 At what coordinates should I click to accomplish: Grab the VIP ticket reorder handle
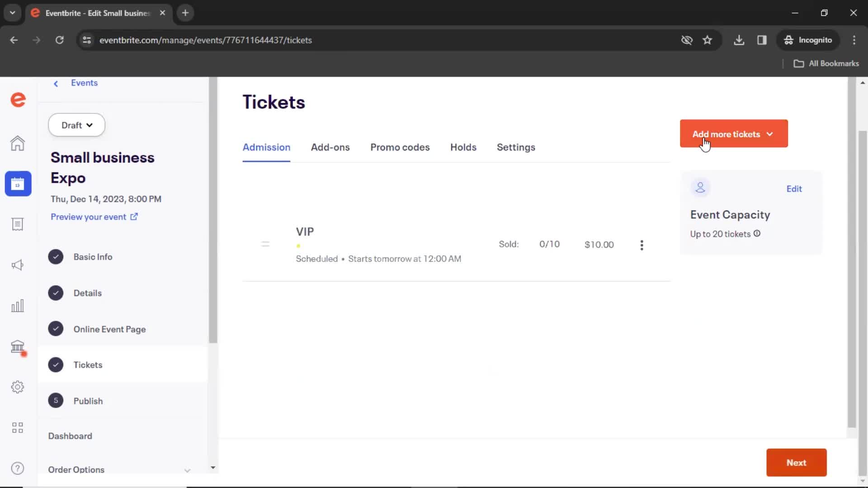click(x=265, y=244)
